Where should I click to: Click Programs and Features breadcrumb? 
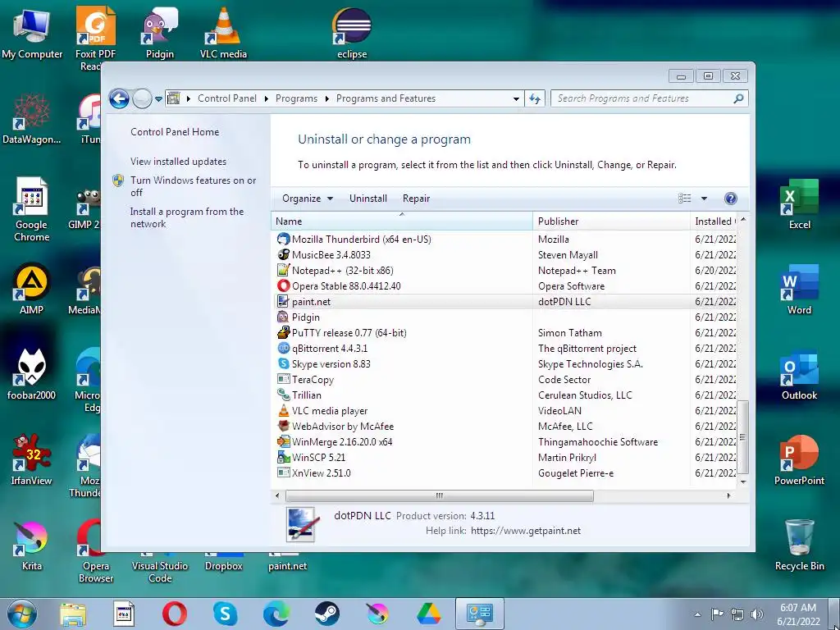[386, 98]
